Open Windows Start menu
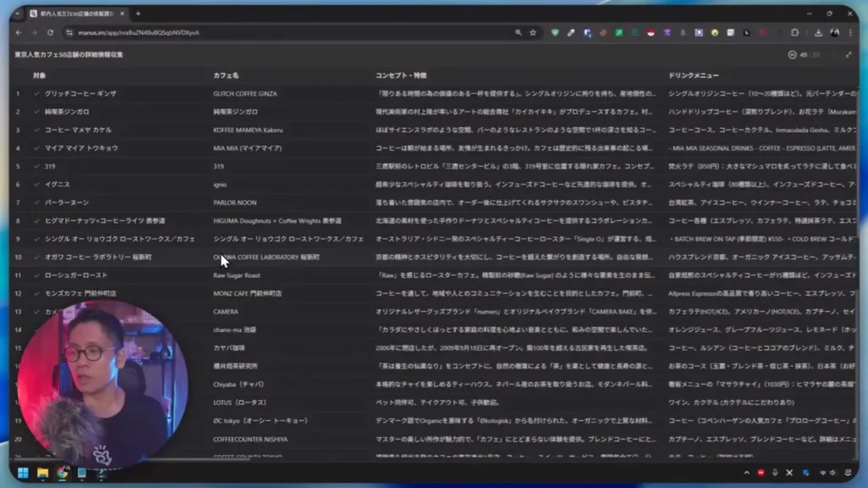The width and height of the screenshot is (868, 488). [x=23, y=473]
